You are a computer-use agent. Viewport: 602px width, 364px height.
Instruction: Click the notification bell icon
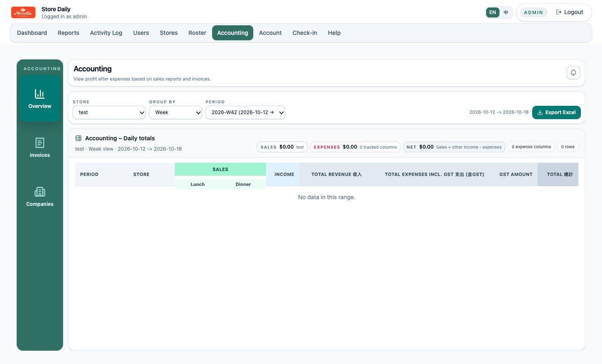pos(573,73)
